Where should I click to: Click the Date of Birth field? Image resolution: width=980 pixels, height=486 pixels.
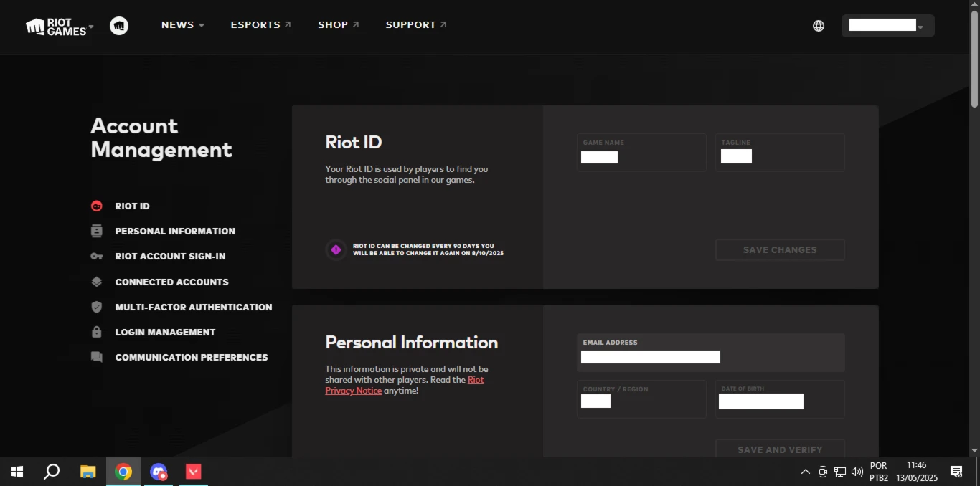click(x=780, y=399)
